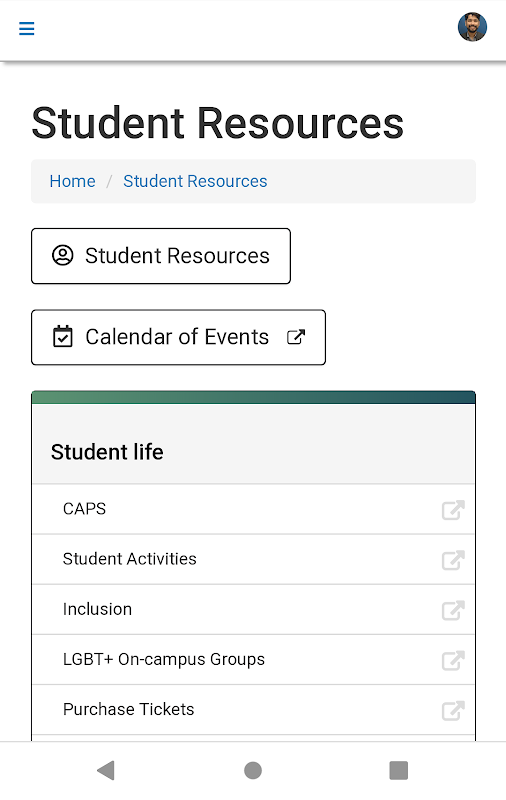The image size is (506, 800).
Task: Tap Android back navigation button
Action: point(106,770)
